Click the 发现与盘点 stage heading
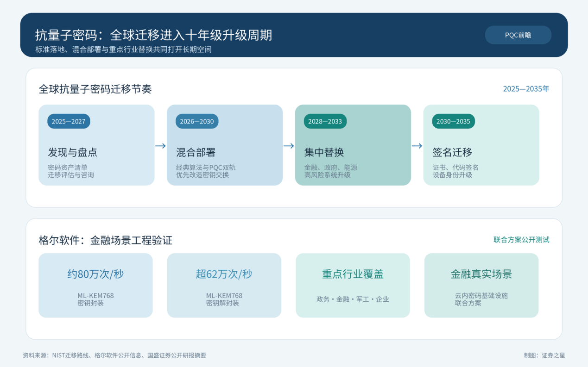This screenshot has height=367, width=588. (72, 152)
